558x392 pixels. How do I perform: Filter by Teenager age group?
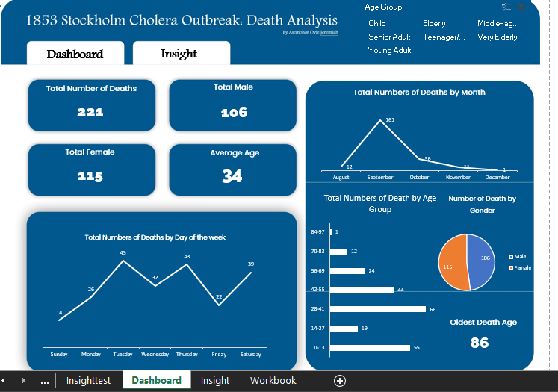coord(444,37)
